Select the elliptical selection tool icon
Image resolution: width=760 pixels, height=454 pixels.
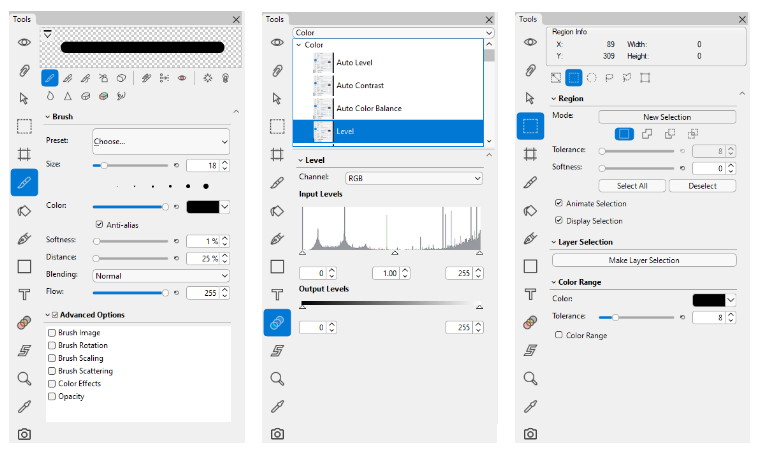(x=591, y=78)
